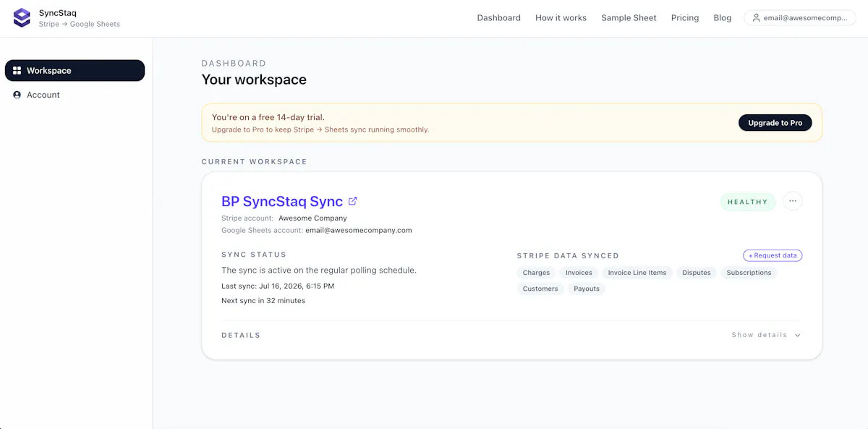Click the 'Your workspace' heading
The height and width of the screenshot is (429, 868).
254,80
